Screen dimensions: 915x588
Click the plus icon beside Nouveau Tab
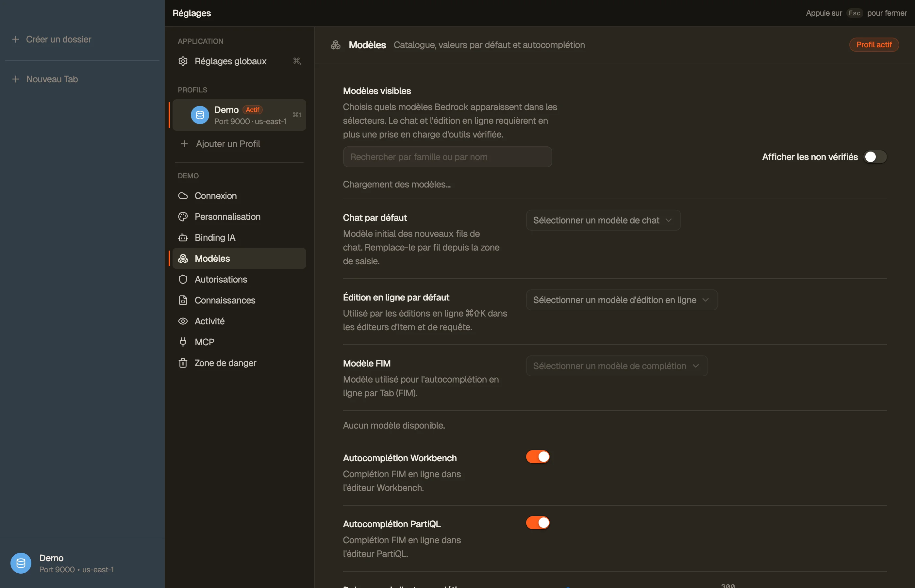[16, 79]
